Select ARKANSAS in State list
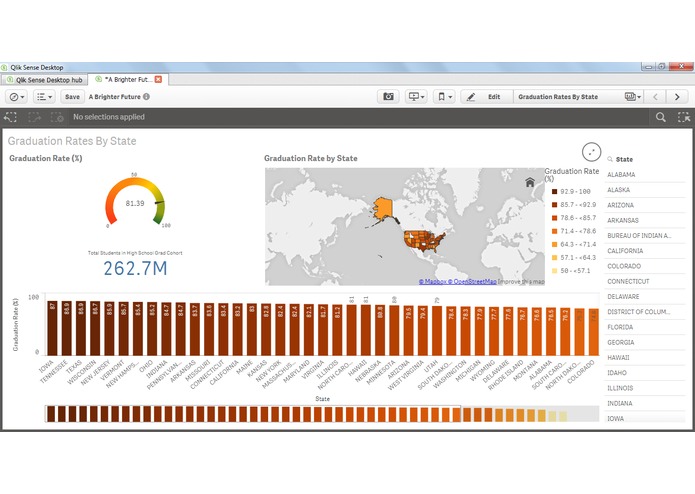Screen dimensions: 695x494 pyautogui.click(x=645, y=220)
